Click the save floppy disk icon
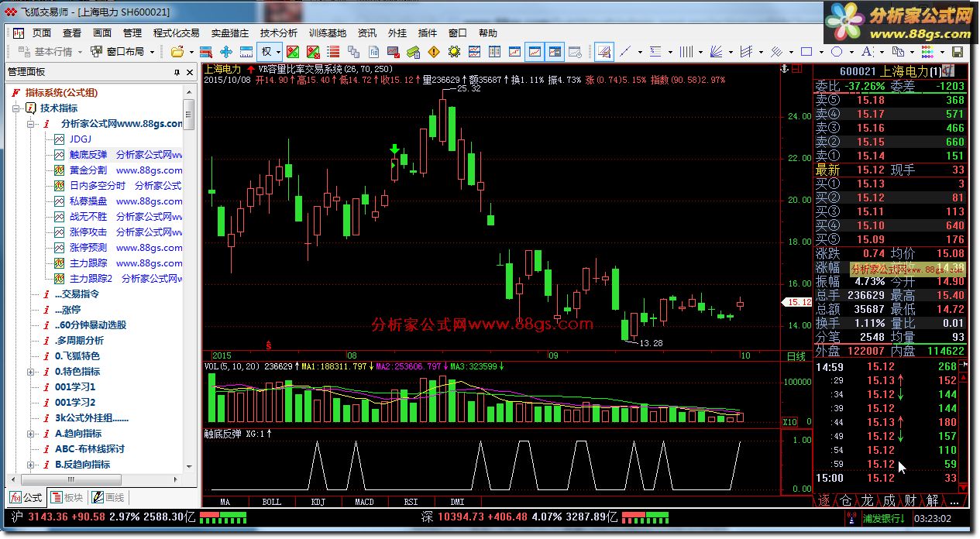The width and height of the screenshot is (980, 539). point(958,52)
